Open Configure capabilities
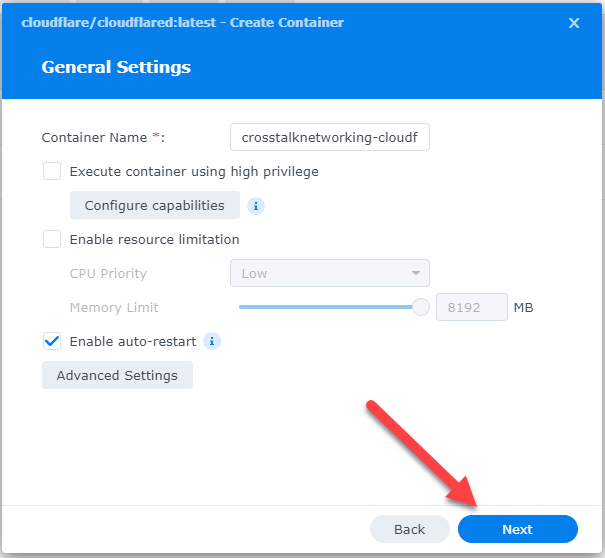 point(155,205)
